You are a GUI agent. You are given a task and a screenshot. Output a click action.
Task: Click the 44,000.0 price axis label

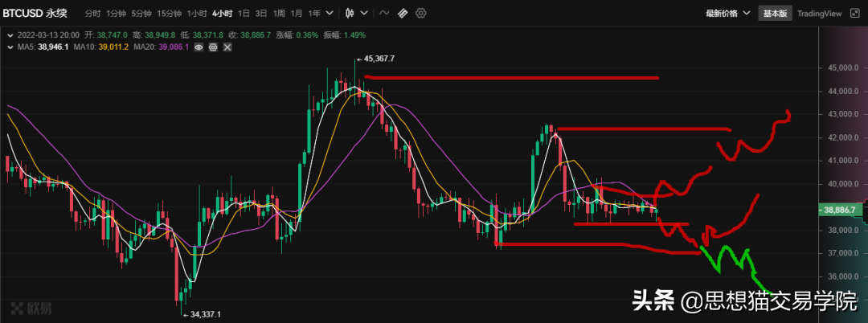[842, 92]
